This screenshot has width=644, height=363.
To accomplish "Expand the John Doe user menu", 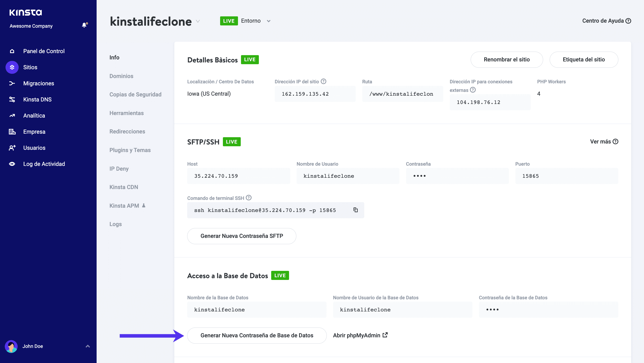I will pos(88,346).
